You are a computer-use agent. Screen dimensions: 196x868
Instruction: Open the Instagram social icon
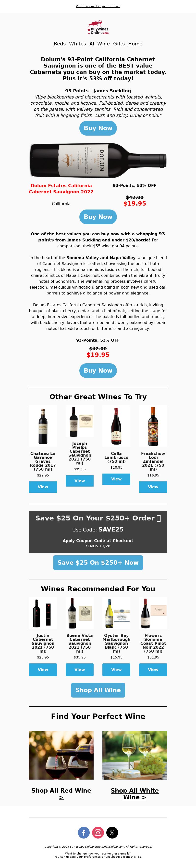98,832
